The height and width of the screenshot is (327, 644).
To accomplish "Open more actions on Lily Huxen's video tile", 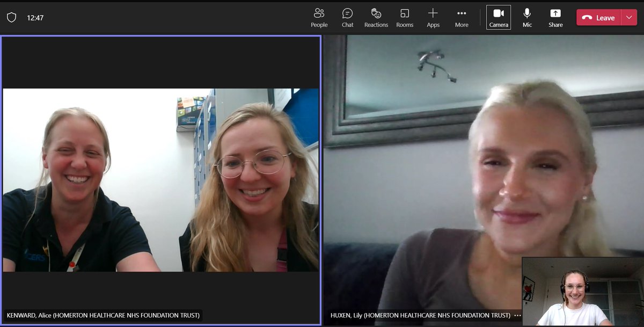I will (x=517, y=316).
